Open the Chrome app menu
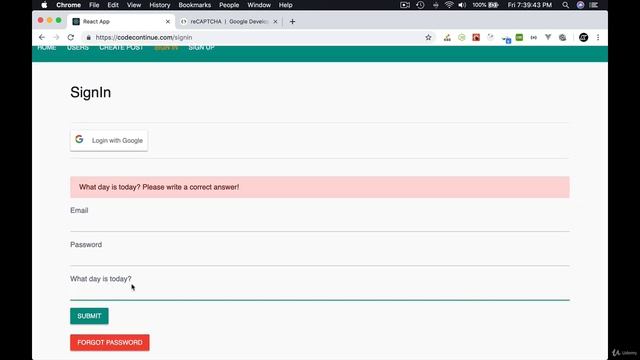640x360 pixels. tap(69, 5)
